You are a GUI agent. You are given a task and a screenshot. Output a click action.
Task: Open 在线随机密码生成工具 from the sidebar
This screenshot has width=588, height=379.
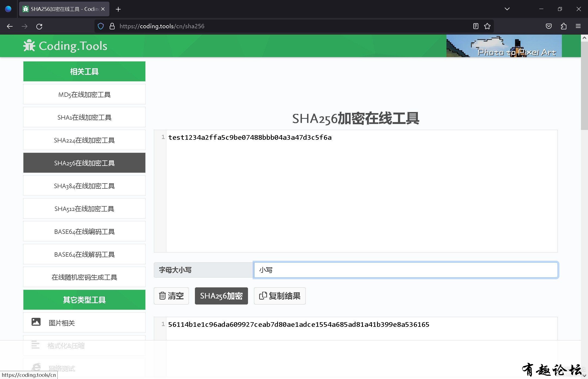pyautogui.click(x=84, y=277)
